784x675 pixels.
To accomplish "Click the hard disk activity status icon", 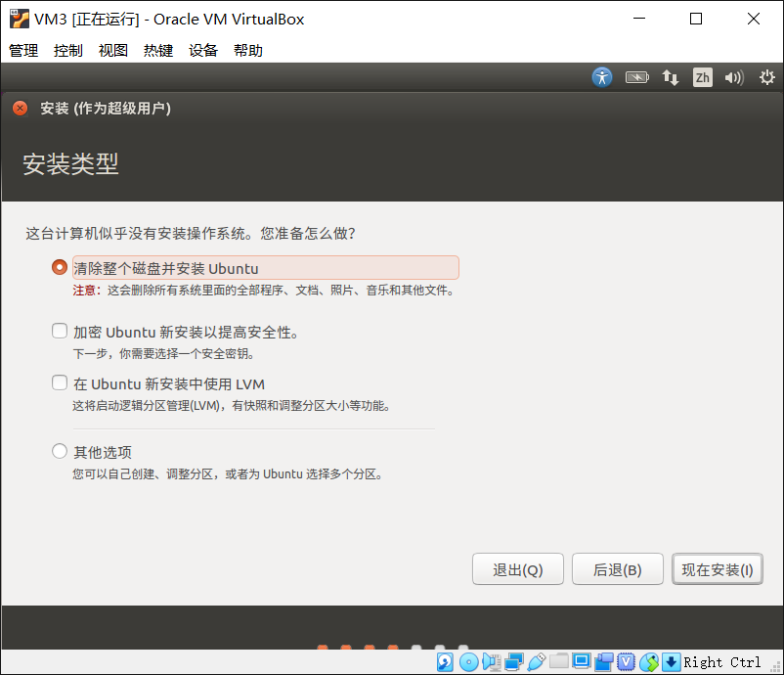I will tap(445, 662).
